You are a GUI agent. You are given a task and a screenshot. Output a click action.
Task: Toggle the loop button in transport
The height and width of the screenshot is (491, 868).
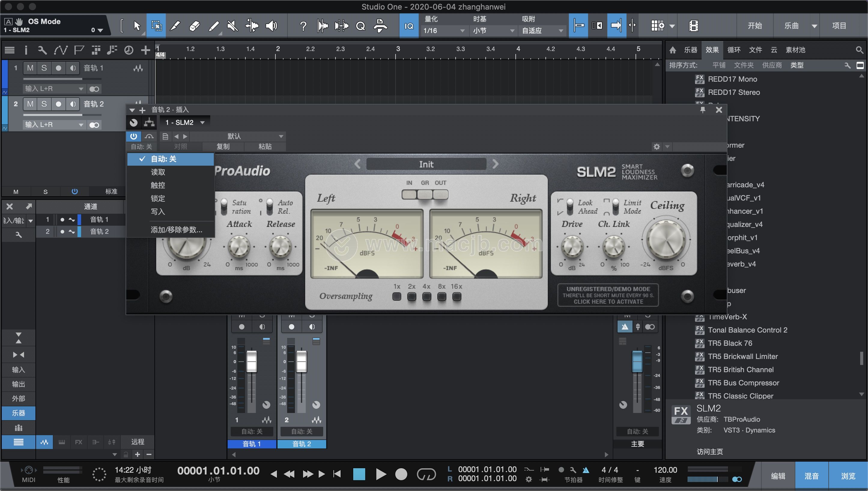tap(426, 474)
